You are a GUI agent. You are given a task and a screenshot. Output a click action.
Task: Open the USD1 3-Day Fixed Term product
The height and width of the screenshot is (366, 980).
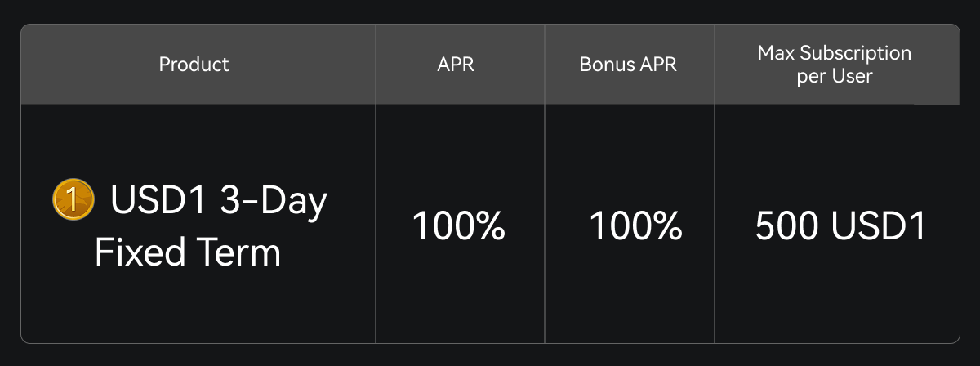click(210, 226)
